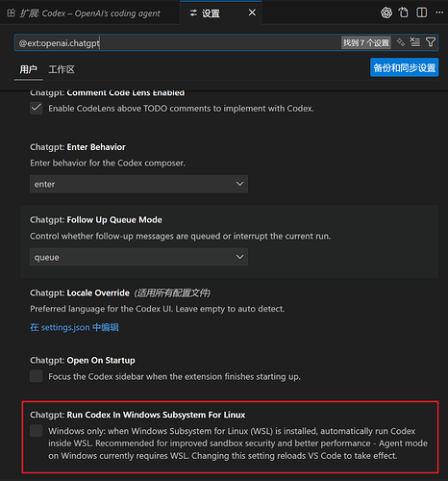Enable the Open On Startup checkbox
The height and width of the screenshot is (481, 448).
click(x=37, y=376)
